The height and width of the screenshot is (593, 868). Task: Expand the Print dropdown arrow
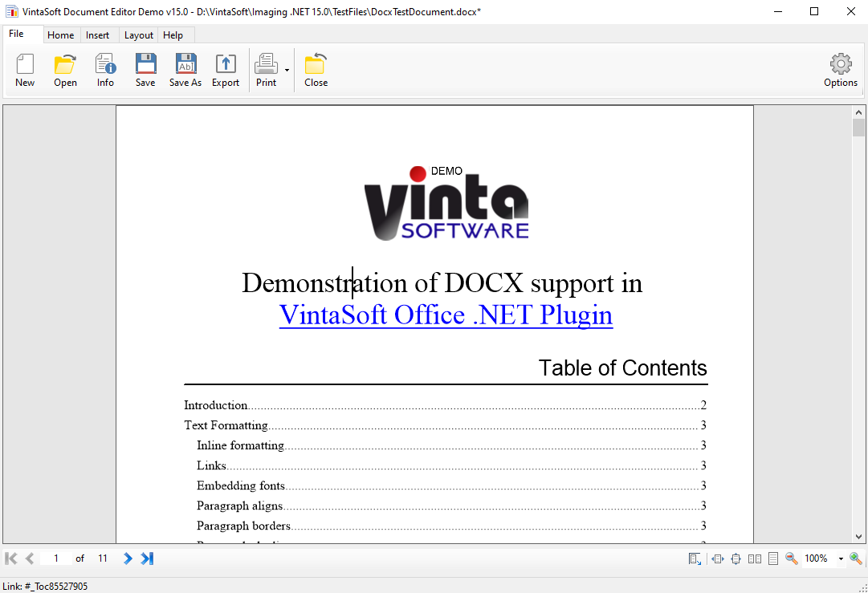click(x=287, y=71)
